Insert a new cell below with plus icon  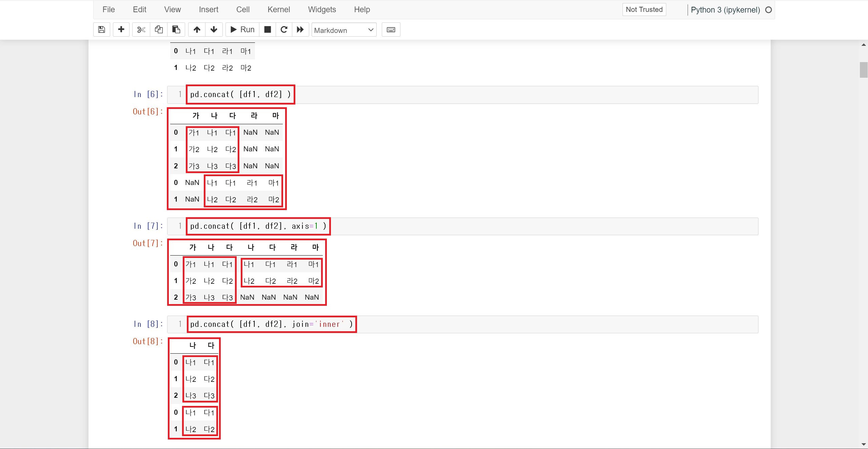coord(121,30)
